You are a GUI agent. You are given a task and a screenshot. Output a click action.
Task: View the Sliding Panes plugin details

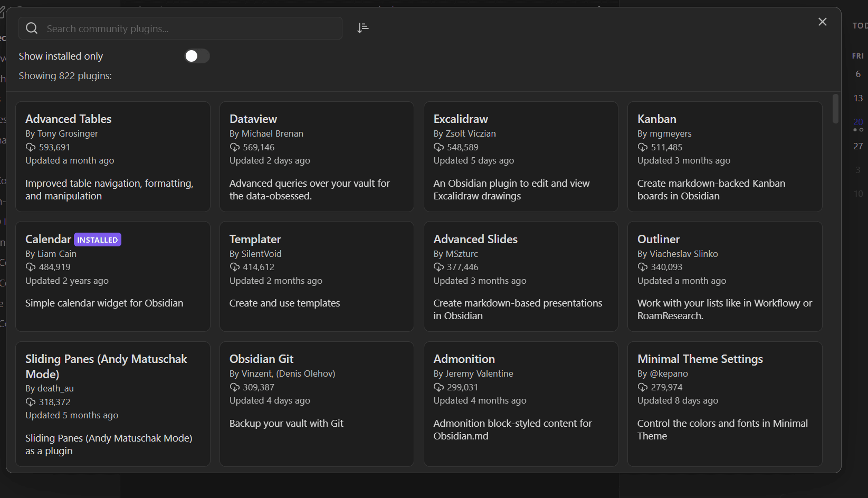pos(112,404)
